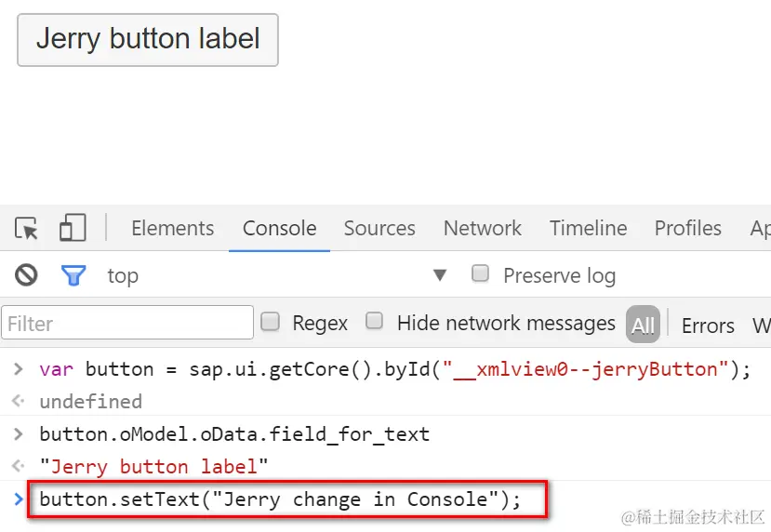
Task: Filter console by Errors
Action: pyautogui.click(x=708, y=325)
